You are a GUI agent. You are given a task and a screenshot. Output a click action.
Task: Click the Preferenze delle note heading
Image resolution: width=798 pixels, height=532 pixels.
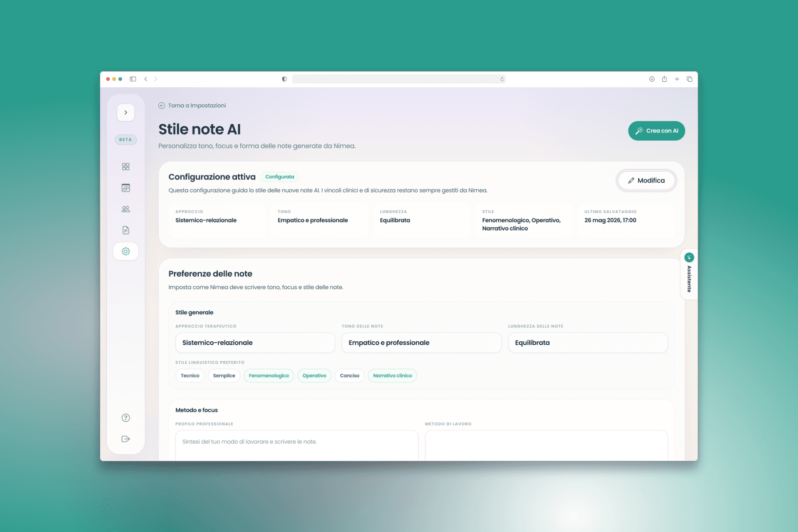[210, 273]
